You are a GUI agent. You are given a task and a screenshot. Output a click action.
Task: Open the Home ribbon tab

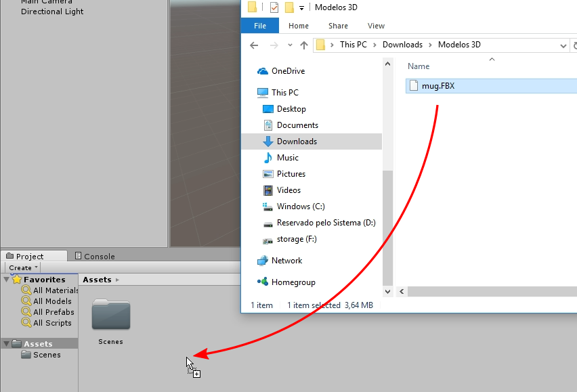point(299,26)
